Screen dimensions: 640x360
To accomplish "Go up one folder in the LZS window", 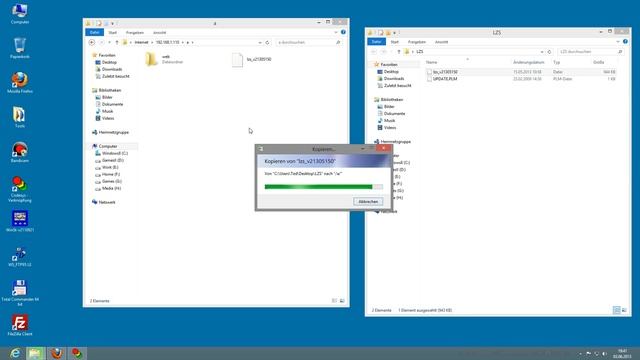I will [399, 52].
